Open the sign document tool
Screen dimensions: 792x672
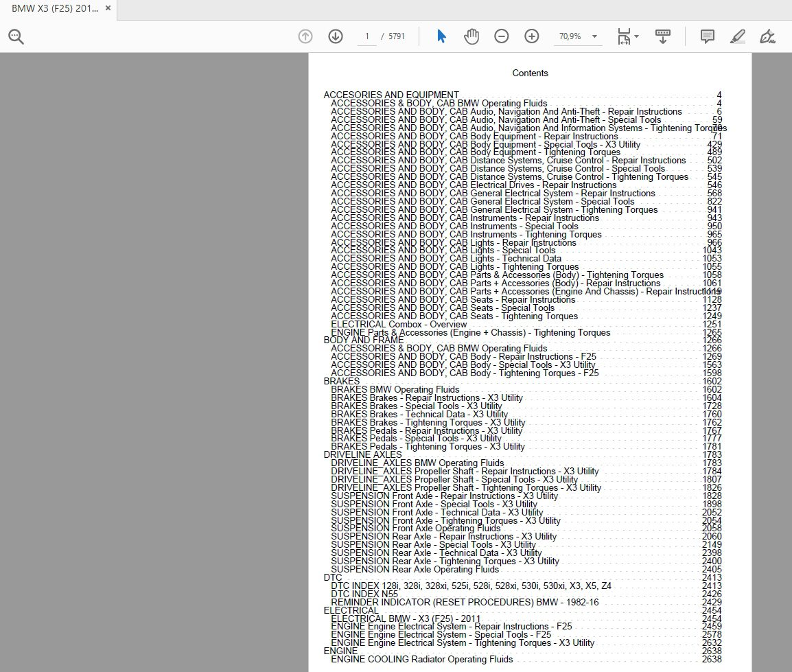click(767, 36)
